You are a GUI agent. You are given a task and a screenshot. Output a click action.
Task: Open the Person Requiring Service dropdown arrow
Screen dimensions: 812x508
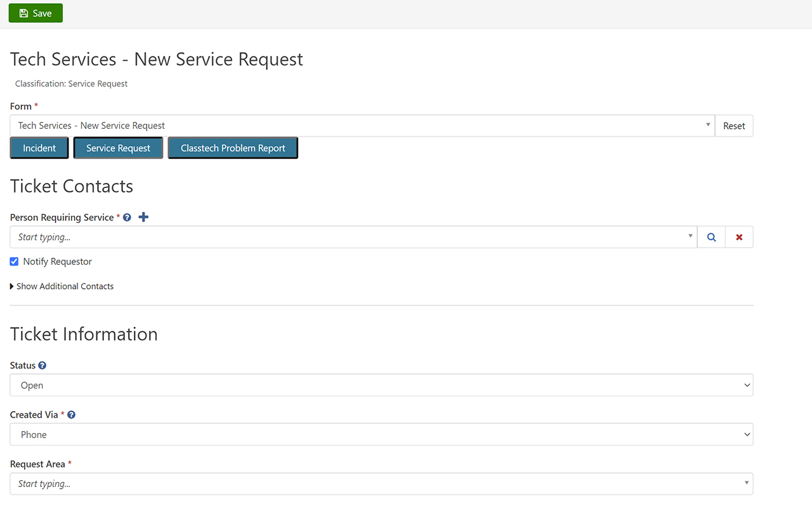tap(690, 236)
